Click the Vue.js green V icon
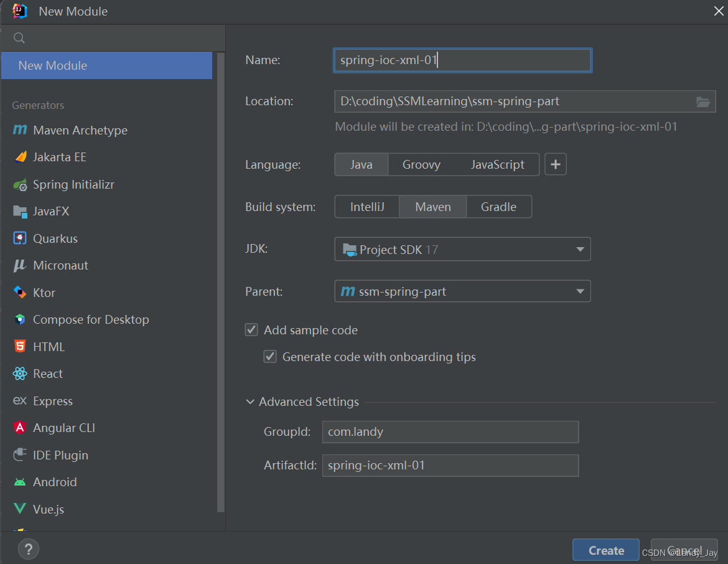Viewport: 728px width, 564px height. (x=20, y=508)
